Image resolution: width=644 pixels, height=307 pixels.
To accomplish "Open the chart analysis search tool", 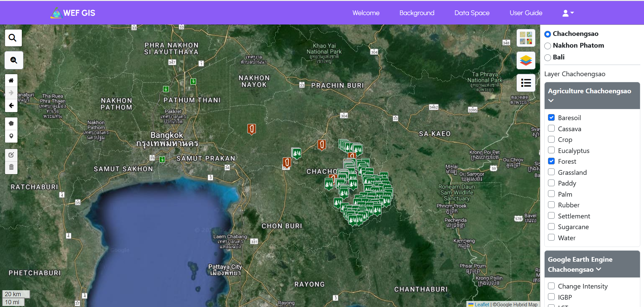I will 13,60.
